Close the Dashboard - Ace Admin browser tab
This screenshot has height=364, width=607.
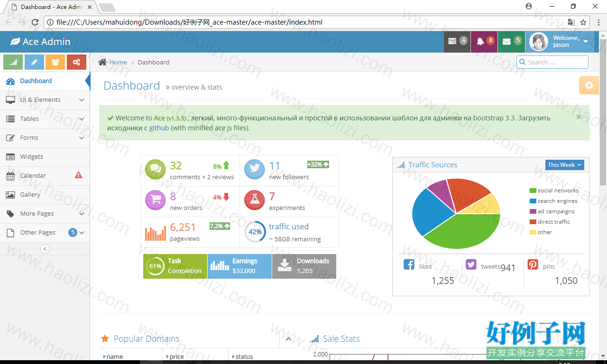point(90,7)
